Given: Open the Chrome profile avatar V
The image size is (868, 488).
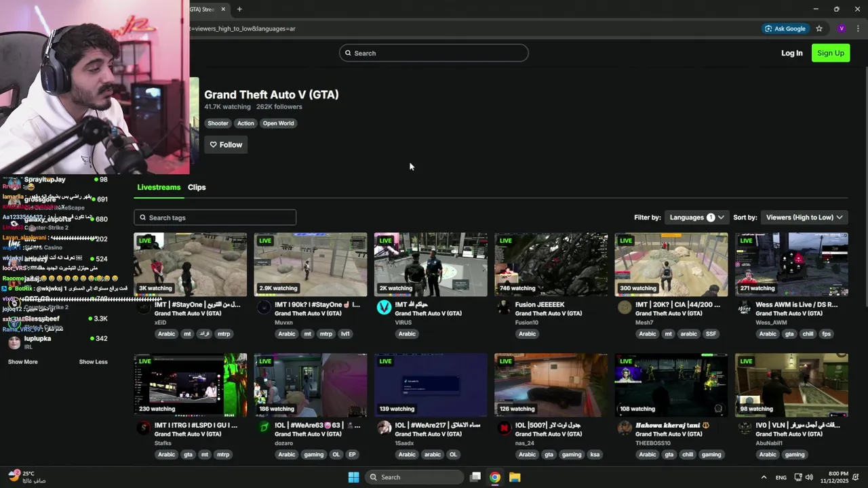Looking at the screenshot, I should [842, 28].
